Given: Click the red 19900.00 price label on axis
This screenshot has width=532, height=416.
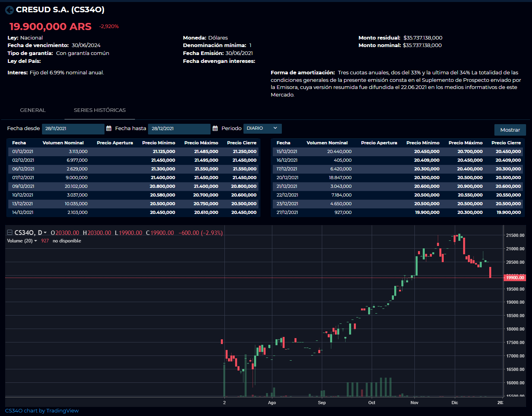Looking at the screenshot, I should tap(515, 278).
